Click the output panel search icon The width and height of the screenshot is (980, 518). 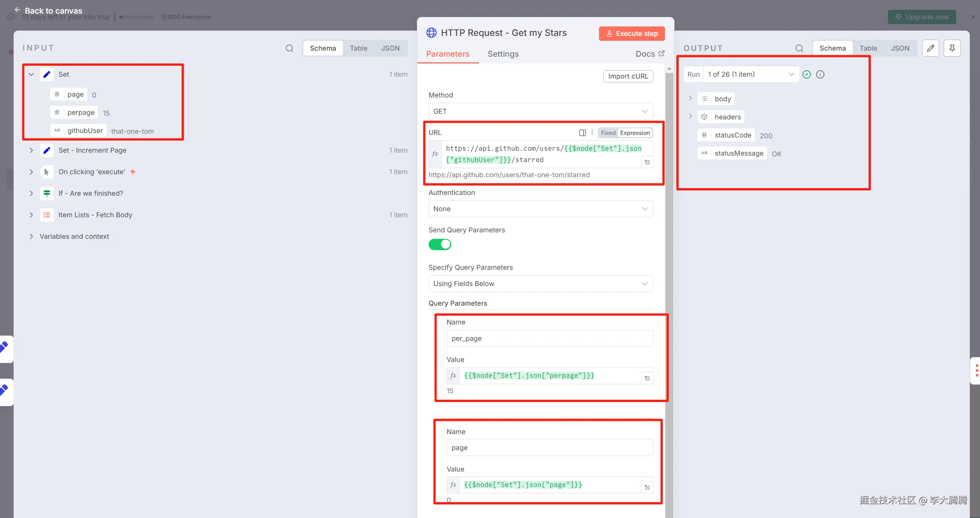[799, 48]
